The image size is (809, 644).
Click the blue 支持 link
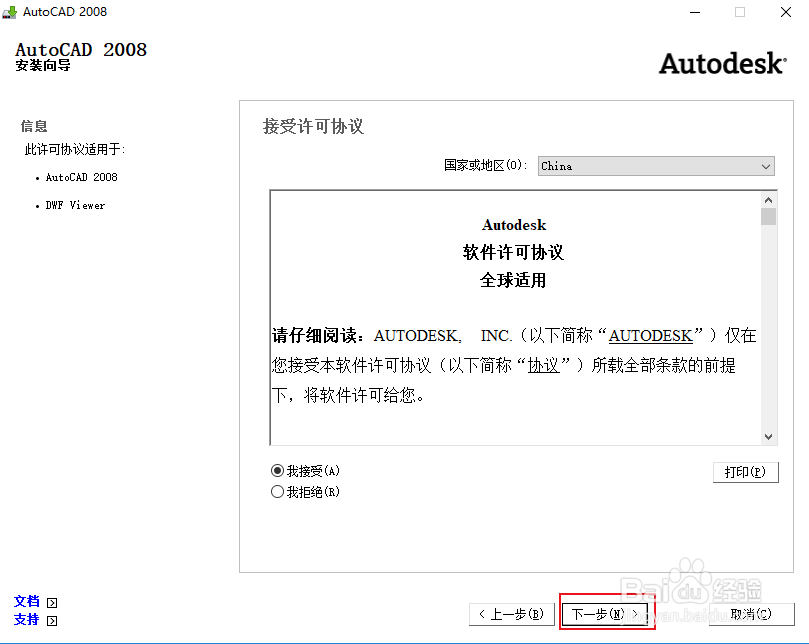click(x=26, y=620)
